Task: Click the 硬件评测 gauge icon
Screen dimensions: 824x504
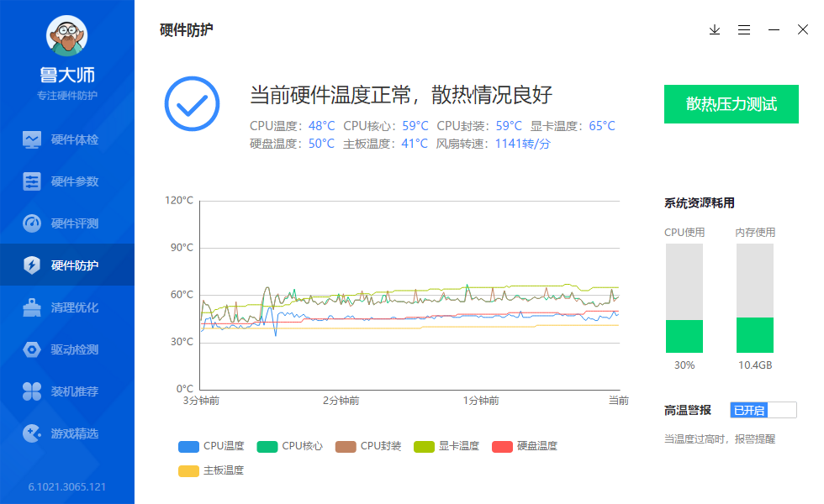Action: (32, 223)
